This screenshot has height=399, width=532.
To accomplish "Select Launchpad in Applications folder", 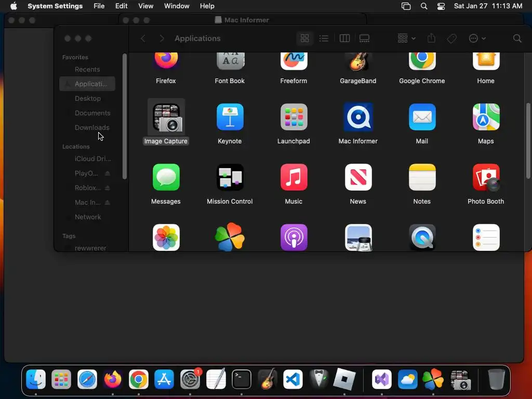I will tap(294, 117).
